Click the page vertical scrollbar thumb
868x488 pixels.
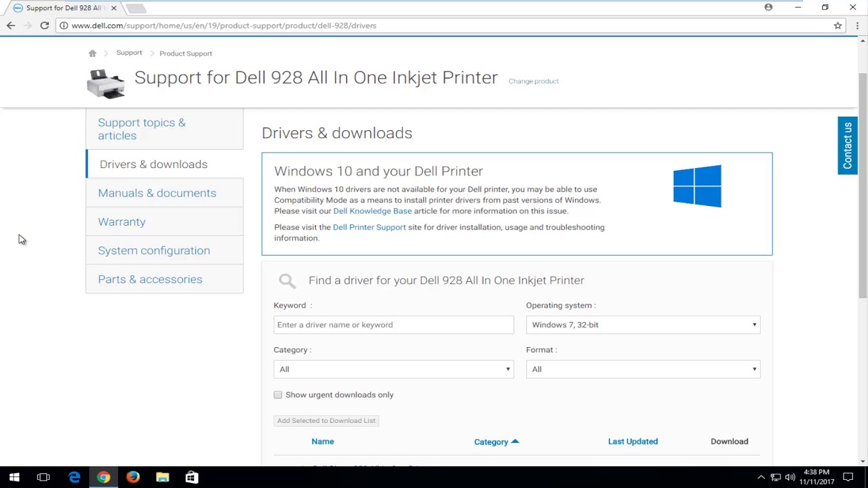(863, 184)
